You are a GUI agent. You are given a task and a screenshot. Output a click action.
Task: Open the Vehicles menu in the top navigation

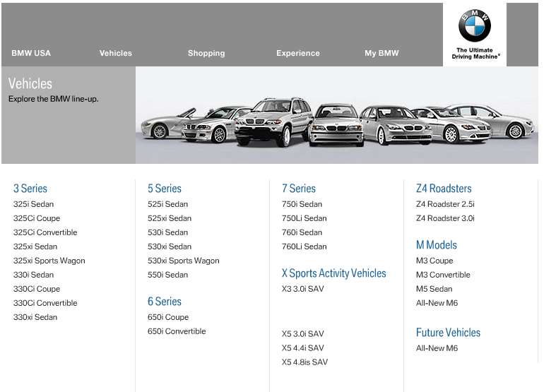point(115,53)
